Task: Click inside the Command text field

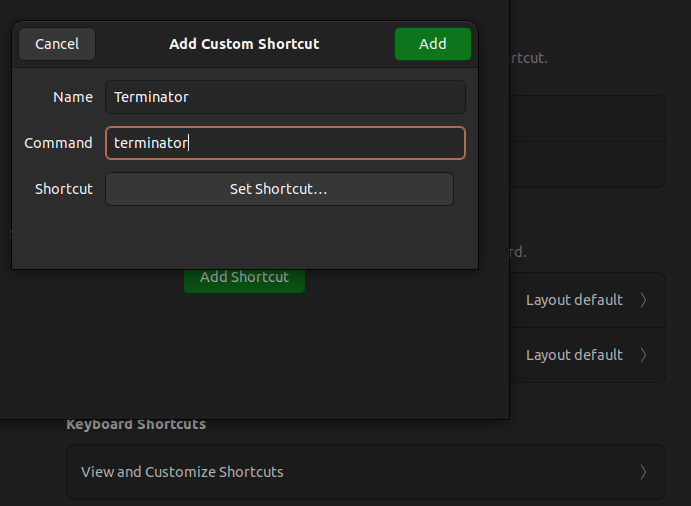Action: click(x=285, y=143)
